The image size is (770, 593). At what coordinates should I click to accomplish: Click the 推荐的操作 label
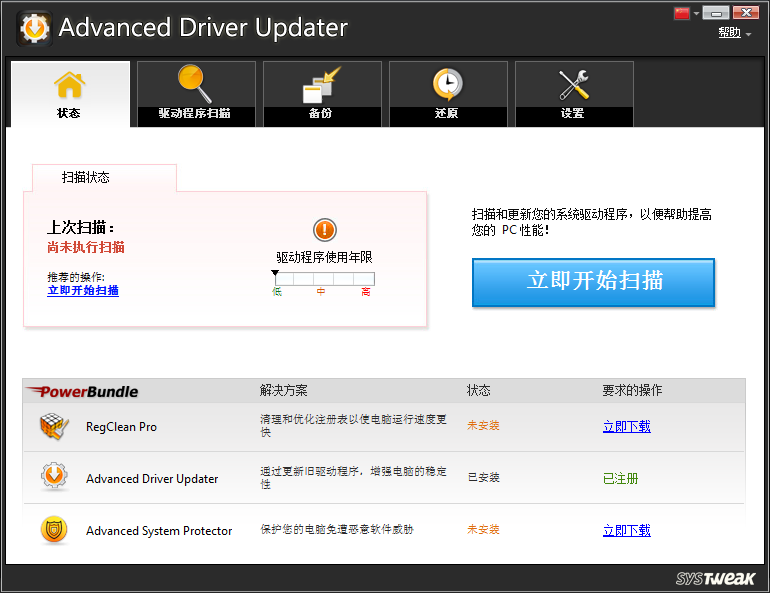(x=76, y=277)
